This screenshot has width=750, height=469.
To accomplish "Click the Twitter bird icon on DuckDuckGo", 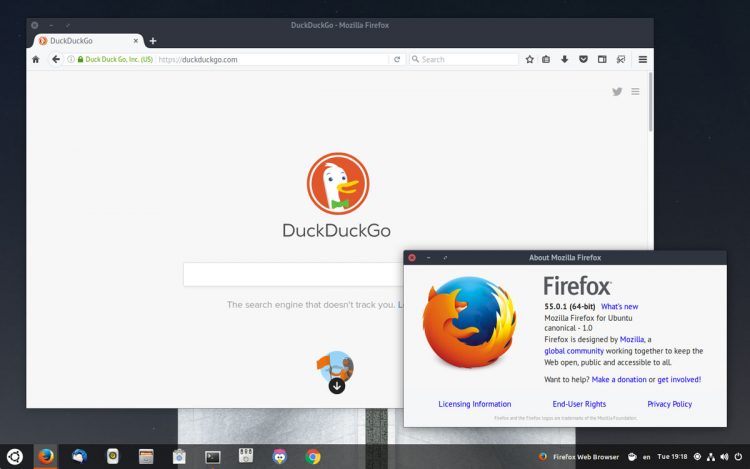I will [617, 91].
